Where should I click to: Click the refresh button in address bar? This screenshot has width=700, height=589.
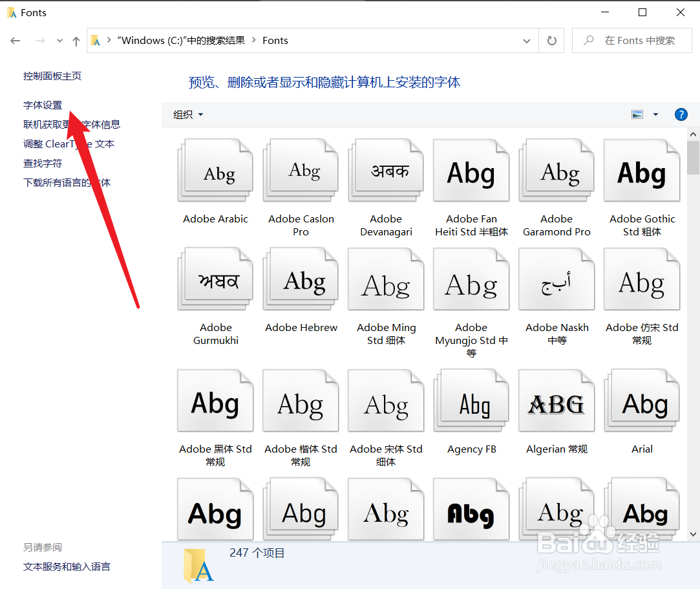click(x=552, y=41)
